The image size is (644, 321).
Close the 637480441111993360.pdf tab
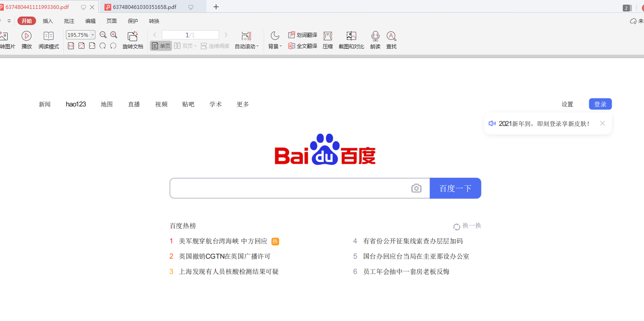[x=92, y=7]
